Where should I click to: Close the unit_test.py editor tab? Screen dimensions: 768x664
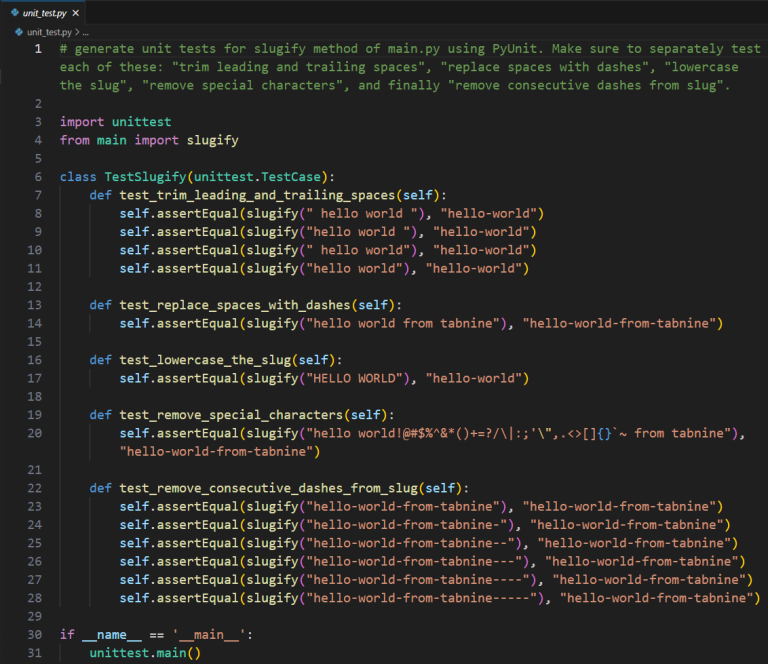(75, 13)
